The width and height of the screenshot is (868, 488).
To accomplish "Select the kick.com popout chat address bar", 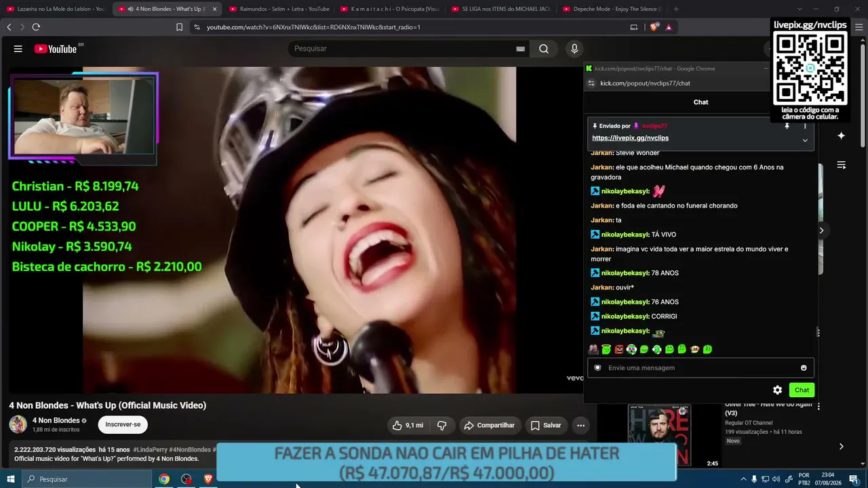I will [x=645, y=83].
